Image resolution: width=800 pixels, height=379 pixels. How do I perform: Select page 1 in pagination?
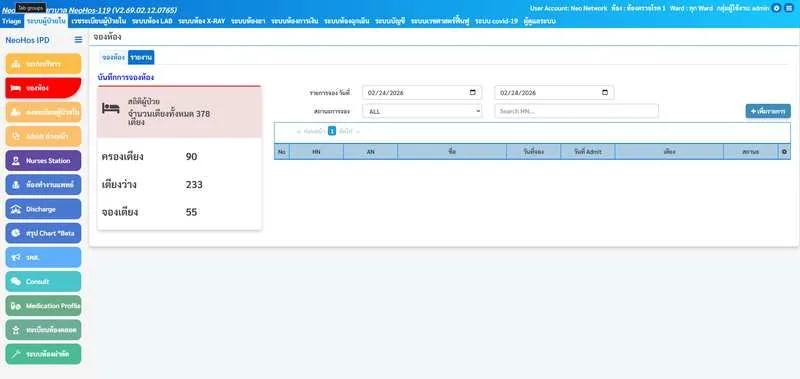pyautogui.click(x=332, y=131)
